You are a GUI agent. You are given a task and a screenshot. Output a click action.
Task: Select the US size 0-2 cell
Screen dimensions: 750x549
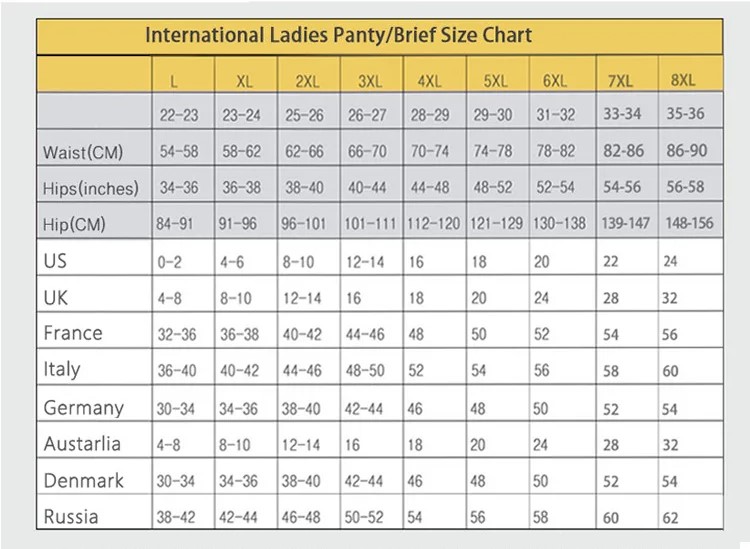[171, 262]
